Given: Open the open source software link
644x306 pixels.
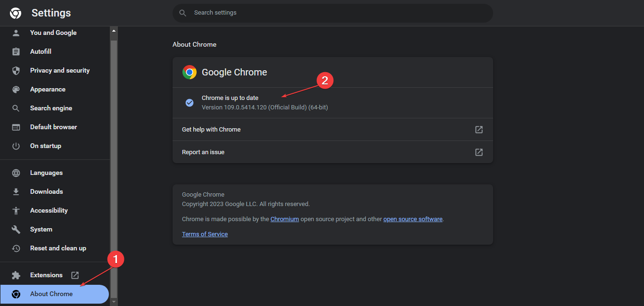Looking at the screenshot, I should pos(413,219).
